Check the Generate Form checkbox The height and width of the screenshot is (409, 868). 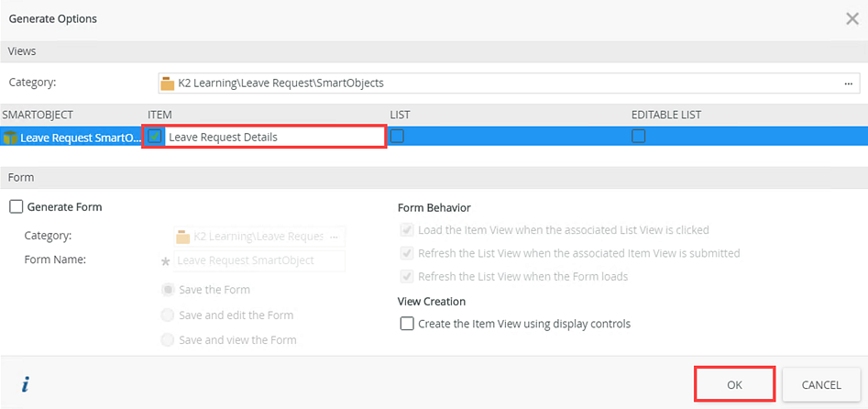16,207
